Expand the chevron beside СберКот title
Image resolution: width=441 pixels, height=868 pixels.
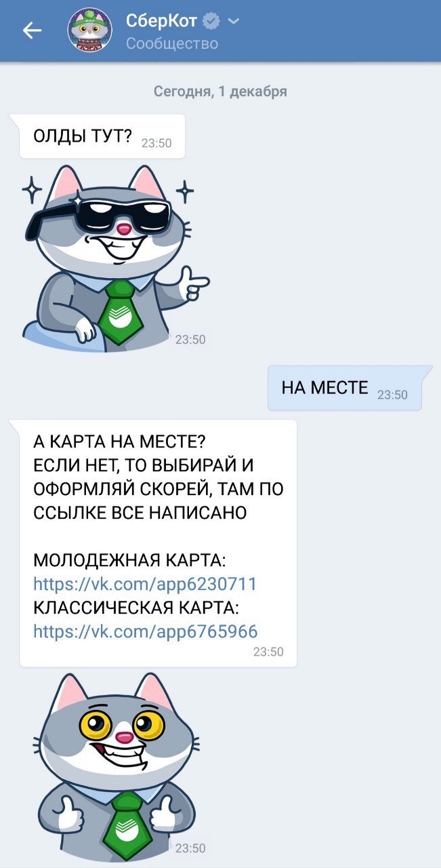tap(233, 22)
